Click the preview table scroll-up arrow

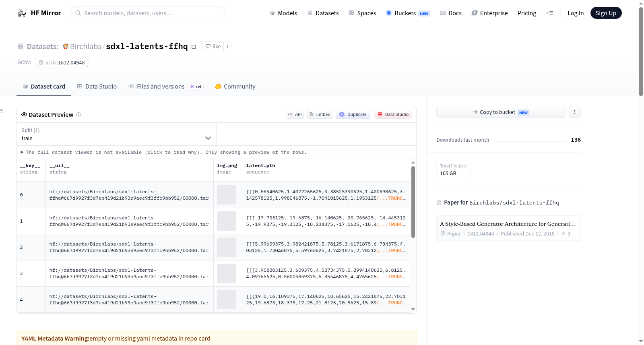coord(413,163)
